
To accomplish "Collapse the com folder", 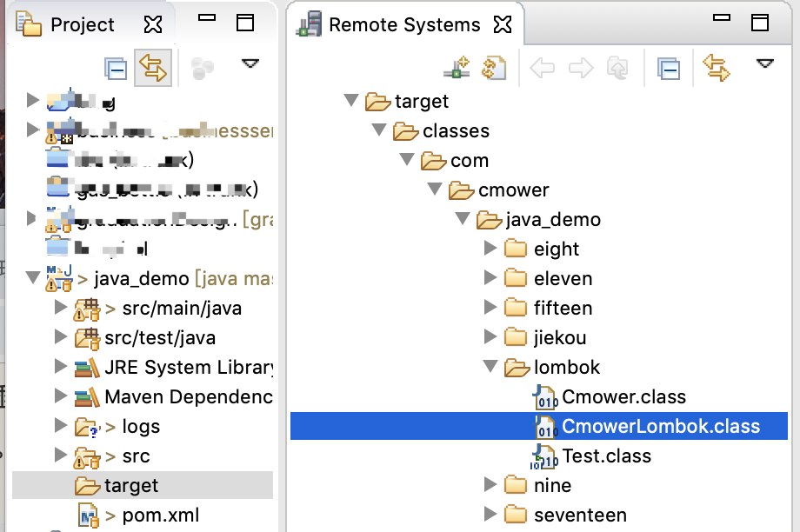I will click(x=407, y=159).
